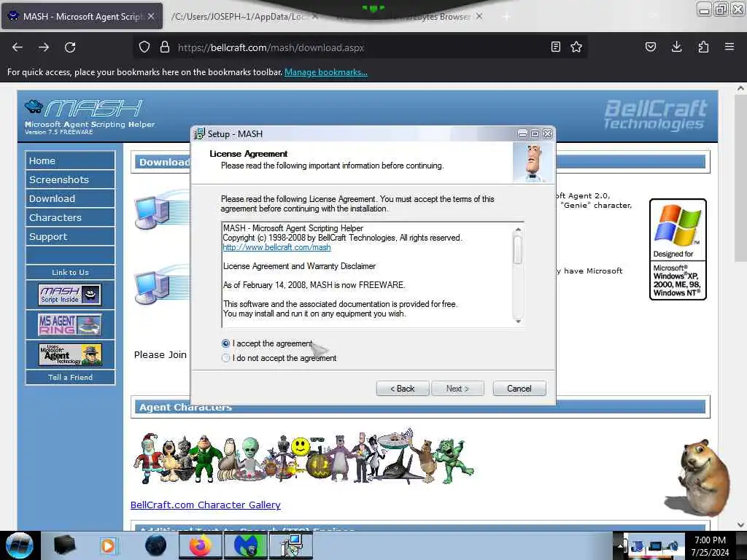Click the page vertical scrollbar thumb

point(740,177)
